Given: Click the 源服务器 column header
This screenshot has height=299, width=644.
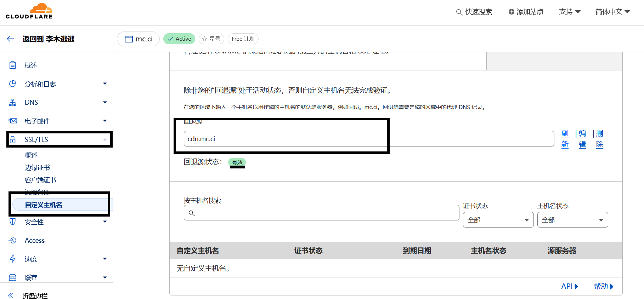Looking at the screenshot, I should [562, 251].
